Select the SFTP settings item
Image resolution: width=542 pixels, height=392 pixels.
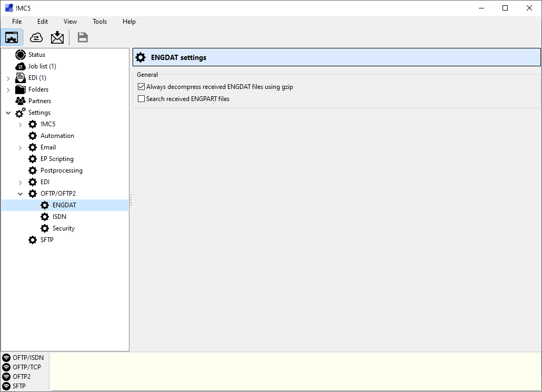point(47,240)
